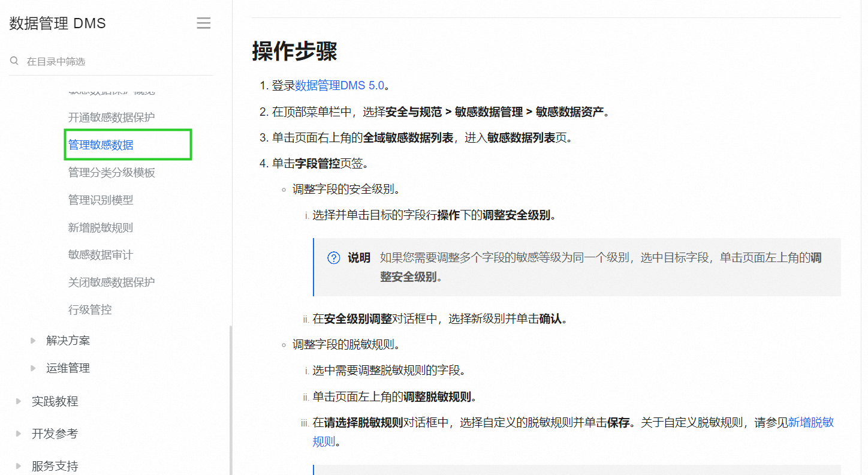Click the 操作步骤 heading

(x=294, y=51)
